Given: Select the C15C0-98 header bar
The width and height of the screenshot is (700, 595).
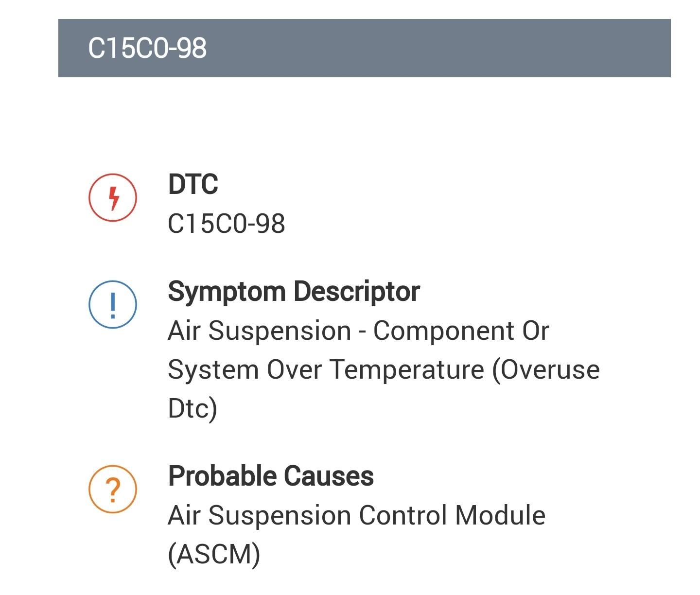Looking at the screenshot, I should (365, 48).
